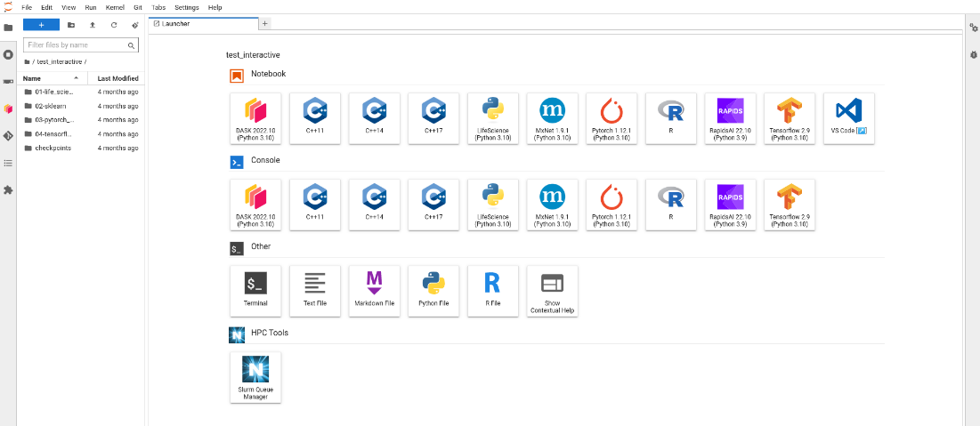Screen dimensions: 980x426
Task: Open a RapidsAI 22.10 notebook
Action: [x=731, y=118]
